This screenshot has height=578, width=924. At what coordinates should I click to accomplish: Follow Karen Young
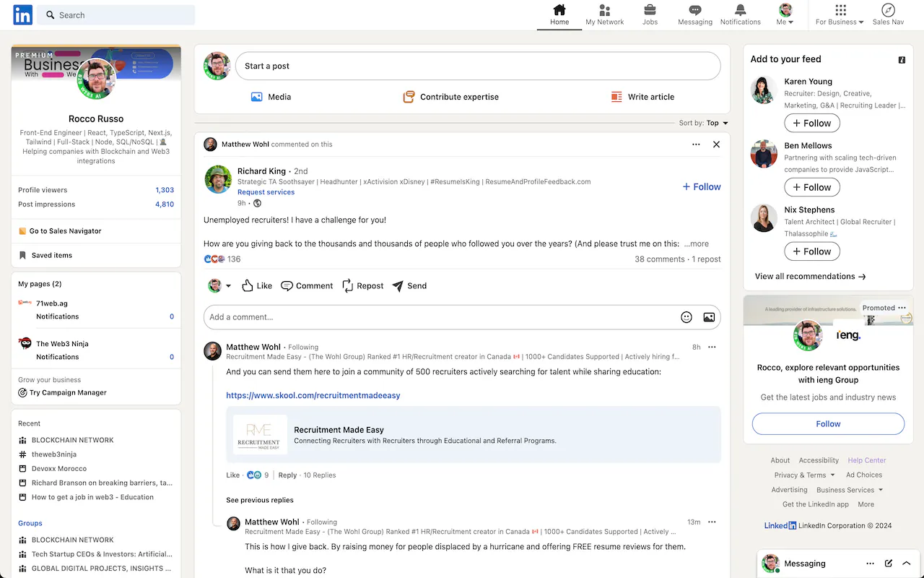[x=812, y=124]
